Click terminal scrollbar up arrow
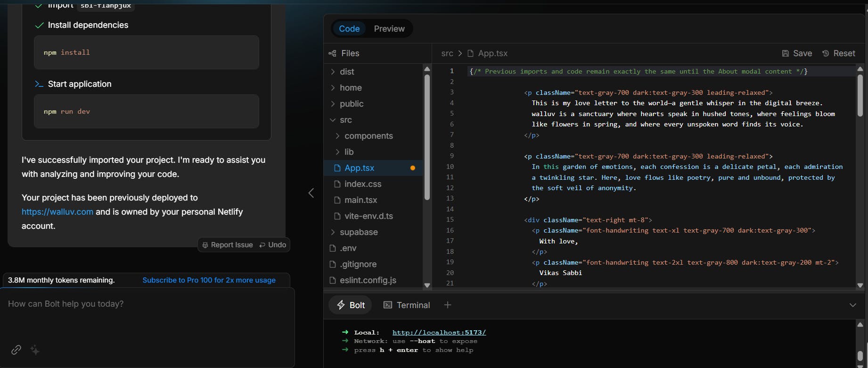Image resolution: width=868 pixels, height=368 pixels. click(860, 325)
